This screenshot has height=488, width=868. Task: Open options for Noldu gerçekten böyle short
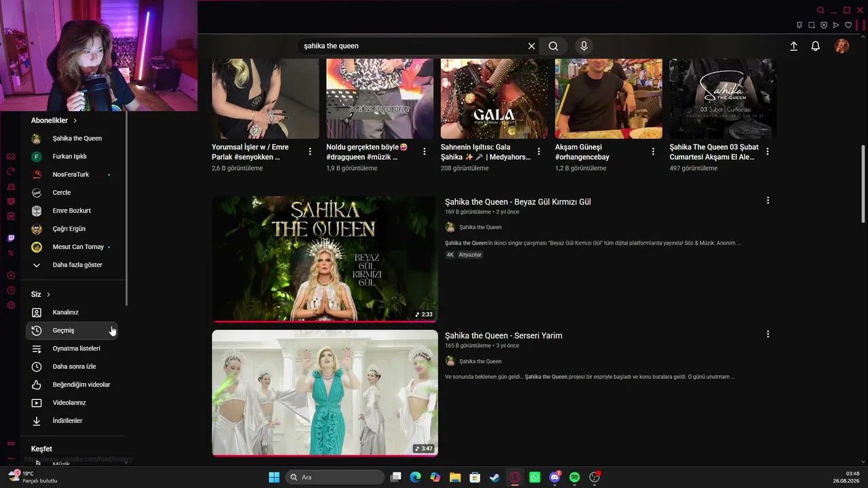click(x=425, y=151)
